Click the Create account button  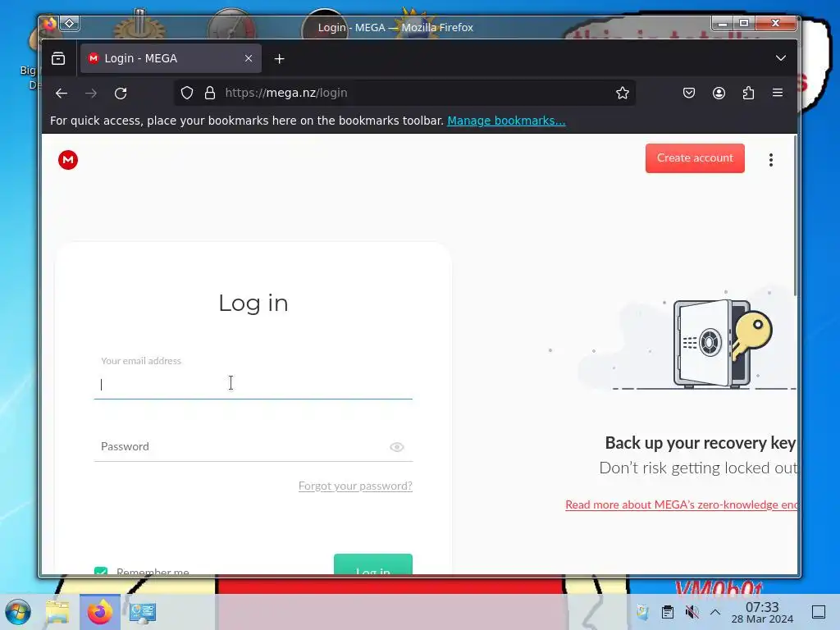click(695, 158)
